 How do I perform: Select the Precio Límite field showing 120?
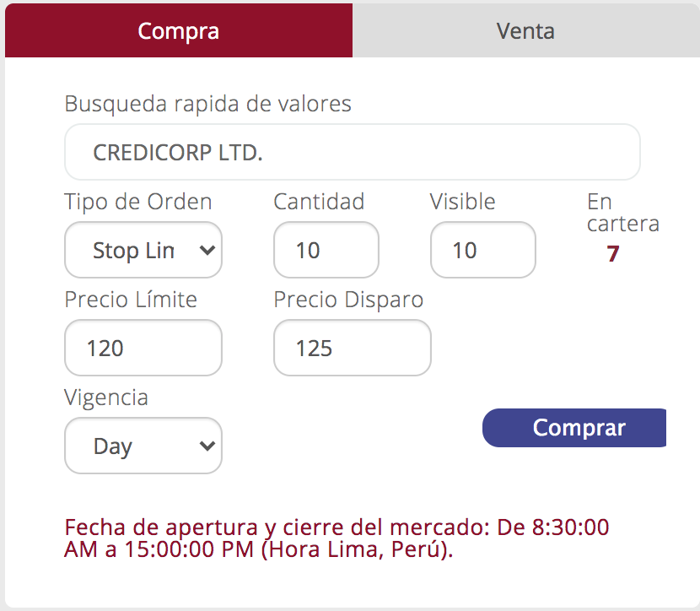click(x=143, y=348)
